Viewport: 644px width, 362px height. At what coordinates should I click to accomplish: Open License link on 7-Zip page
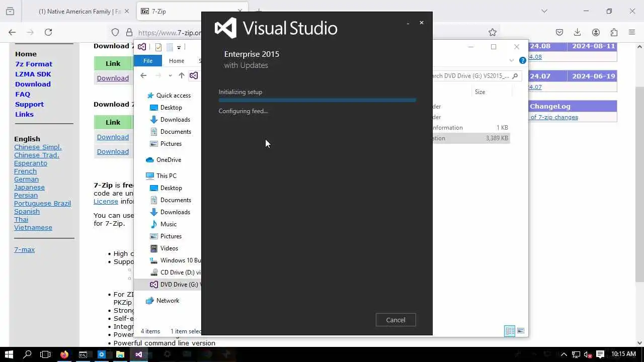(106, 201)
